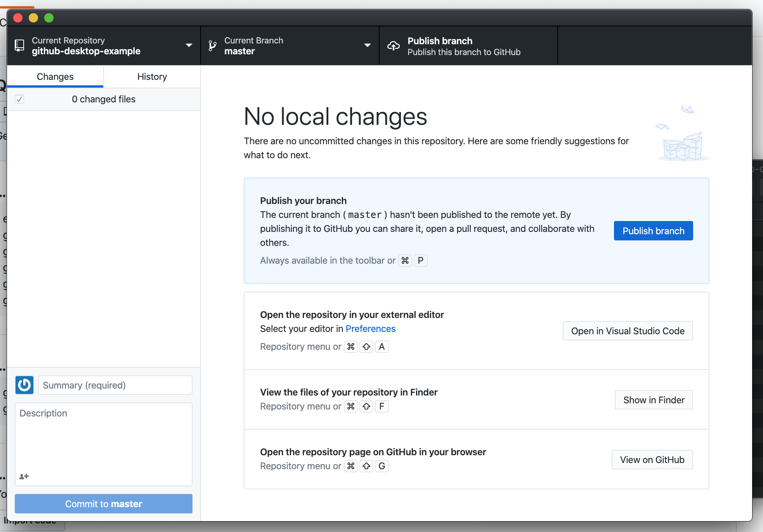The image size is (763, 532).
Task: Click the cloud upload publish icon
Action: [x=394, y=46]
